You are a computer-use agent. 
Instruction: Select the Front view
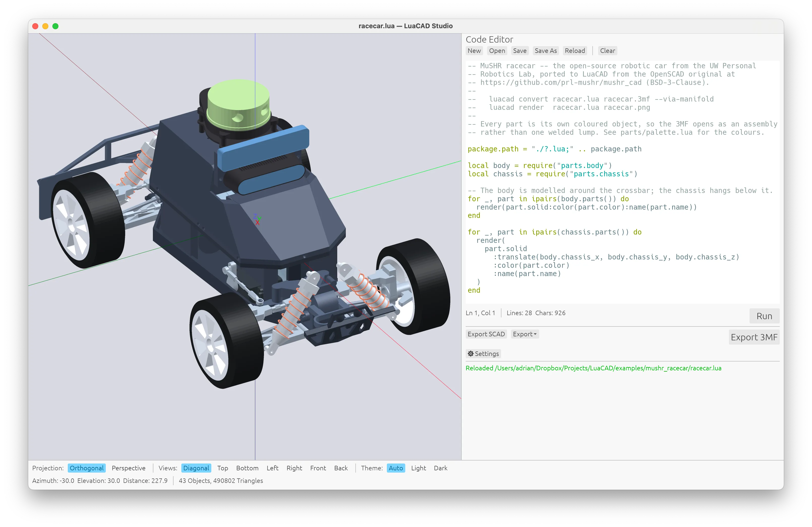point(318,468)
